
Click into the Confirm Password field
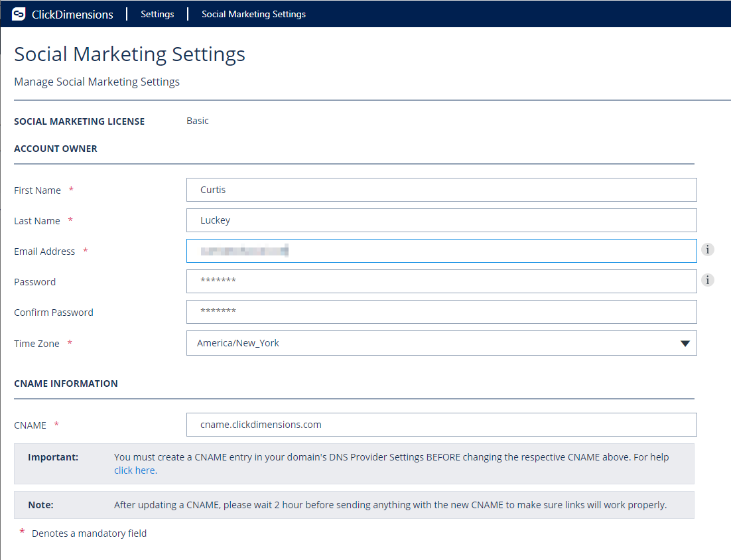[x=442, y=312]
